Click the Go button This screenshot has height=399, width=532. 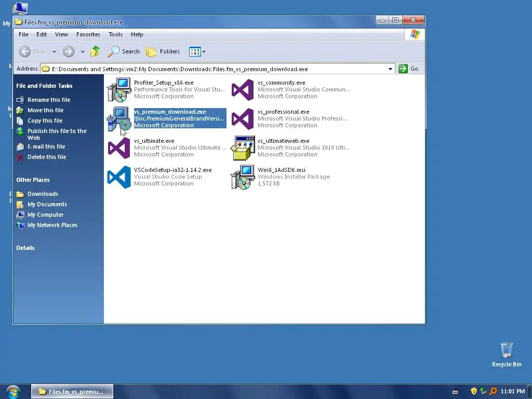[x=408, y=69]
